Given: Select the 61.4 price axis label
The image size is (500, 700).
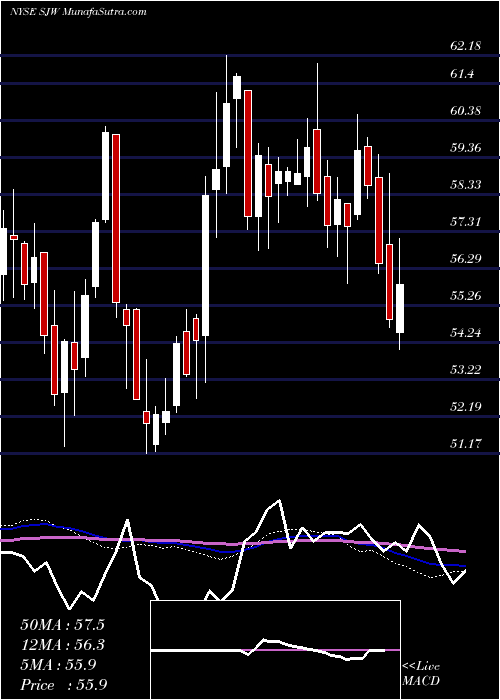Looking at the screenshot, I should pyautogui.click(x=463, y=74).
